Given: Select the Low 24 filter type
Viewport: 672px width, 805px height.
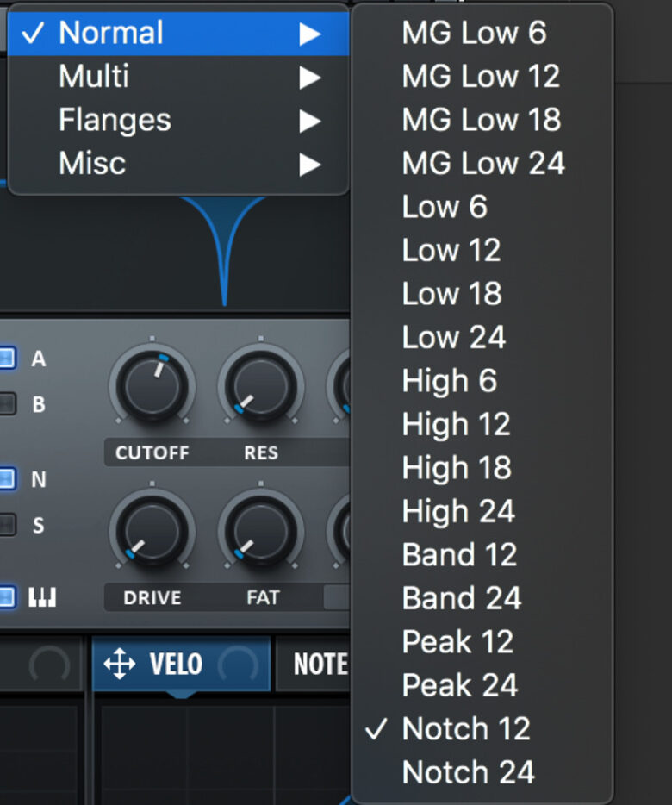Looking at the screenshot, I should [x=482, y=337].
